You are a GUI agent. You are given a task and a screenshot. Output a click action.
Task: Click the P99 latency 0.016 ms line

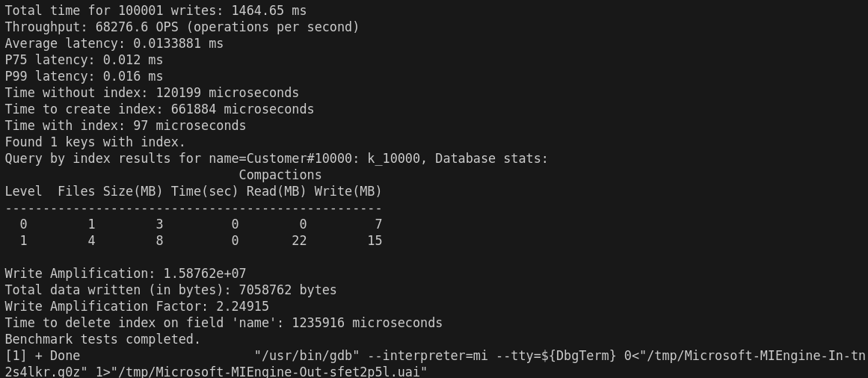(84, 76)
